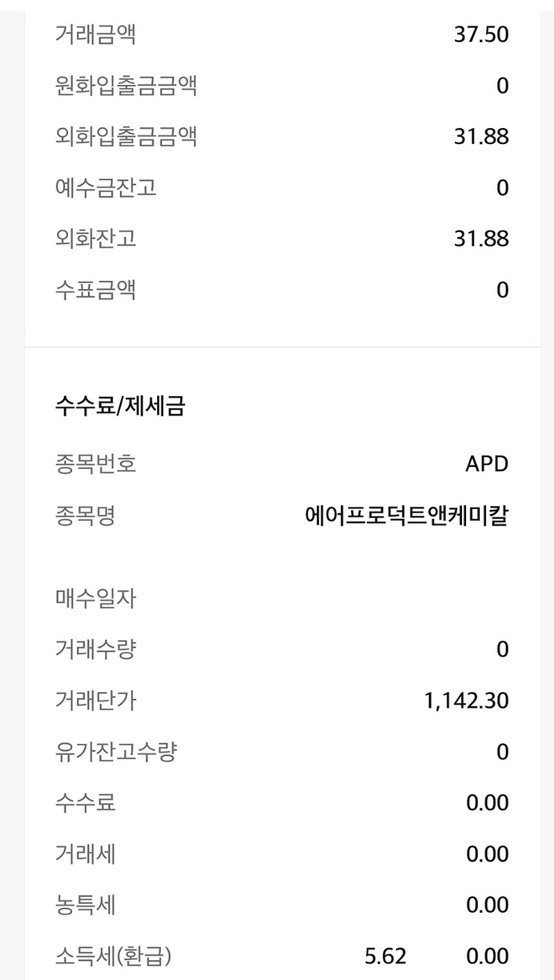The width and height of the screenshot is (554, 980).
Task: Tap the 원화입출금금액 row label
Action: pyautogui.click(x=126, y=86)
